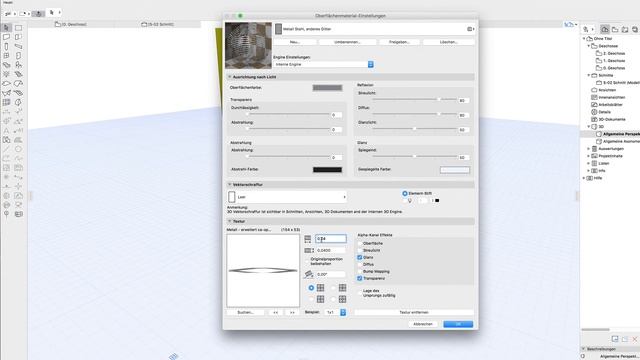Image resolution: width=640 pixels, height=360 pixels.
Task: Click the texture angle 0.00° input field
Action: tap(331, 274)
